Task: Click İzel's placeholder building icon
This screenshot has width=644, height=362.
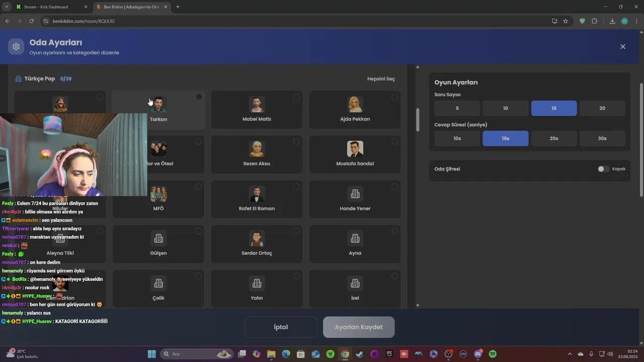Action: (355, 283)
